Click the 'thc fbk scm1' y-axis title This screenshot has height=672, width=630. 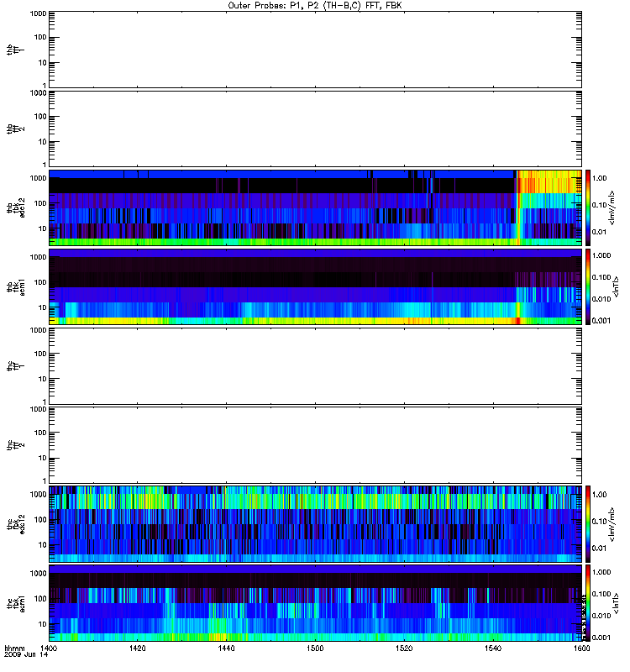[16, 603]
